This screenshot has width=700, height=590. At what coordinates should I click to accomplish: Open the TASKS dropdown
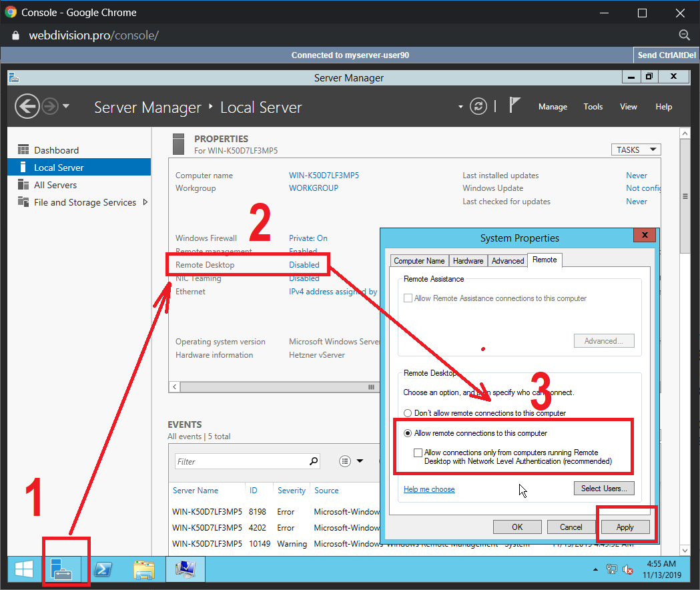pyautogui.click(x=635, y=150)
